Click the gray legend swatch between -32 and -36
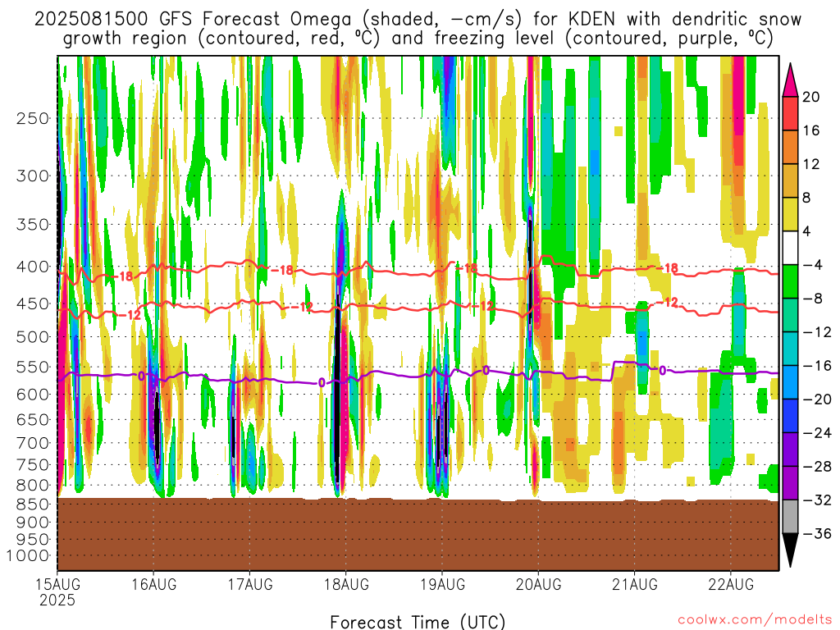 pos(790,517)
